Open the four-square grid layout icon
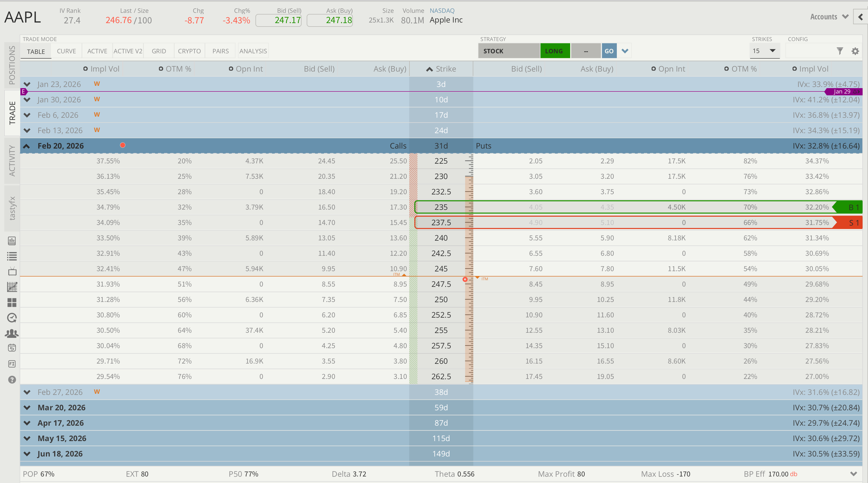 click(12, 303)
